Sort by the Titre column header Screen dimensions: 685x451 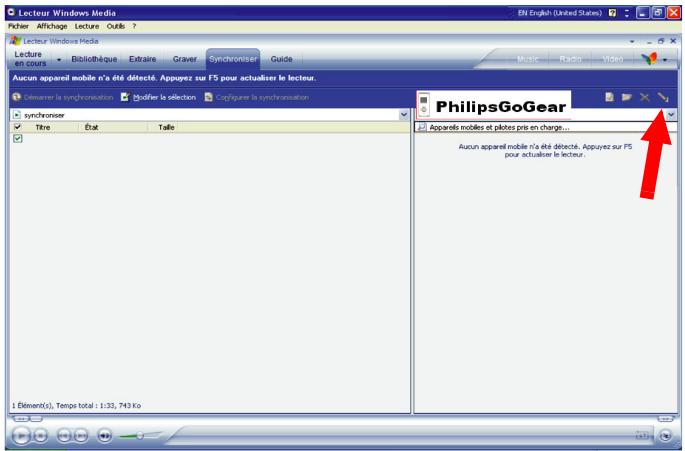pos(43,127)
